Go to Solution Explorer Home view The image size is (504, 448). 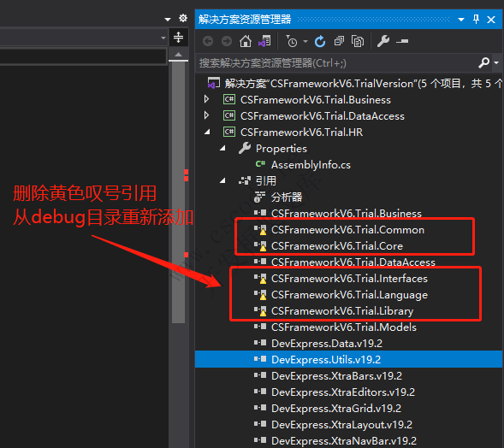click(246, 41)
